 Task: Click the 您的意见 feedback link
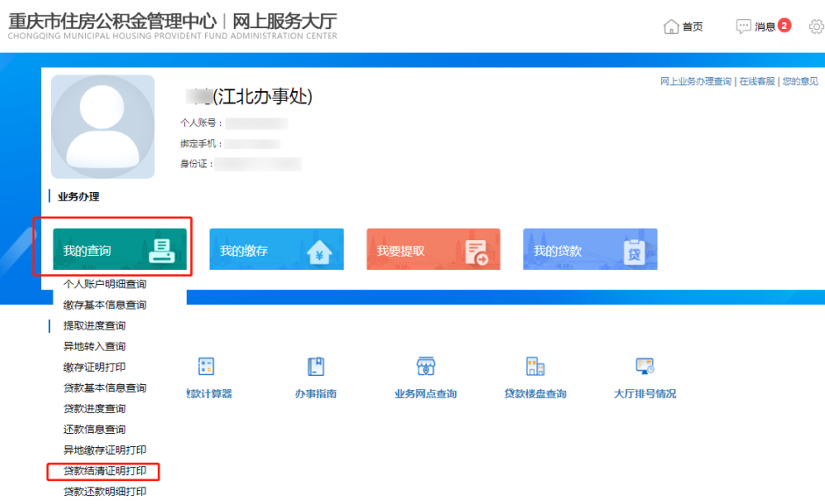point(800,82)
